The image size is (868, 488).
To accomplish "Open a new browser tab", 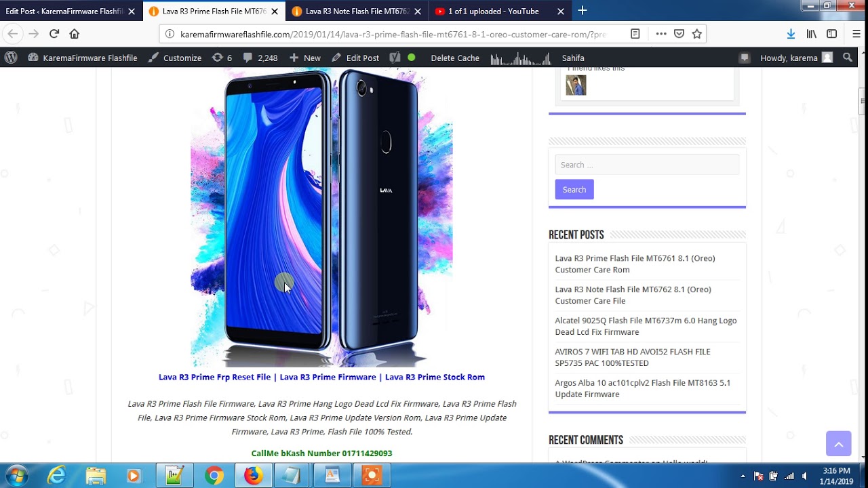I will tap(583, 11).
